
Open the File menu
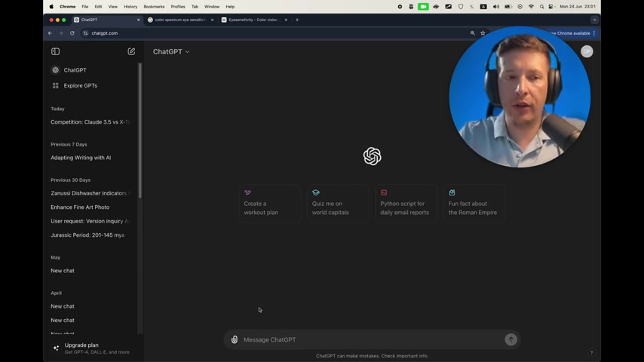(84, 7)
